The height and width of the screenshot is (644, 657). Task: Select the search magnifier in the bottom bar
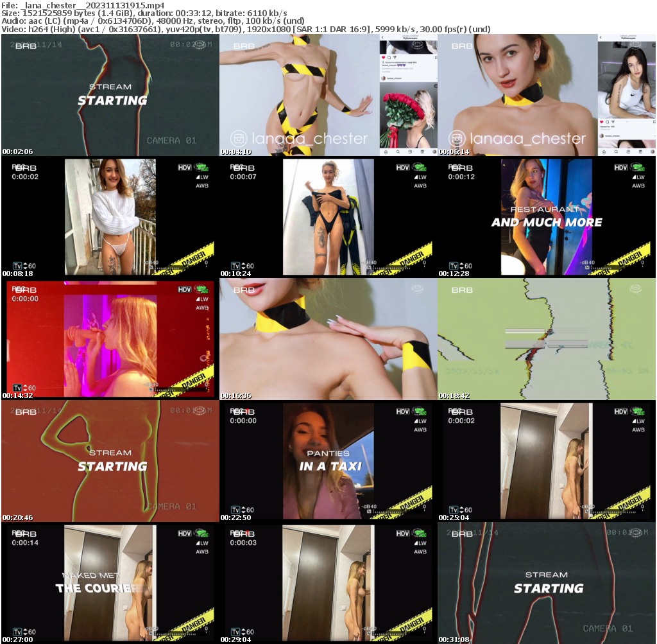tap(398, 152)
